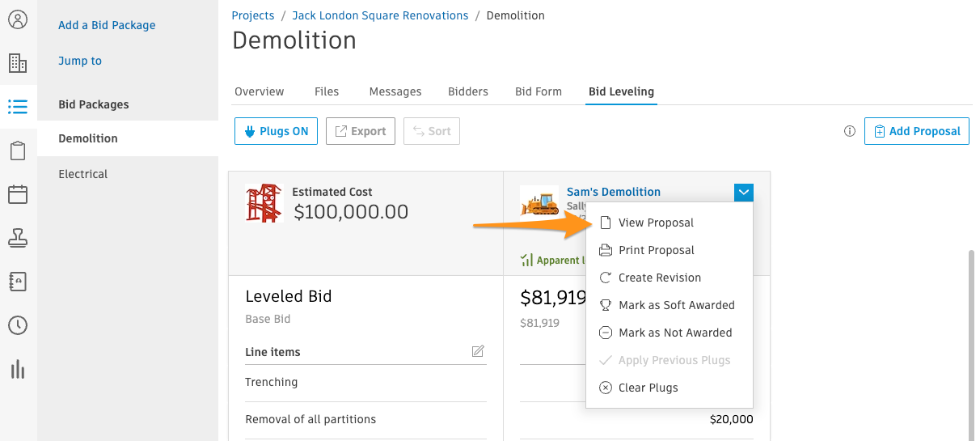
Task: Open the calendar icon in sidebar
Action: (x=18, y=194)
